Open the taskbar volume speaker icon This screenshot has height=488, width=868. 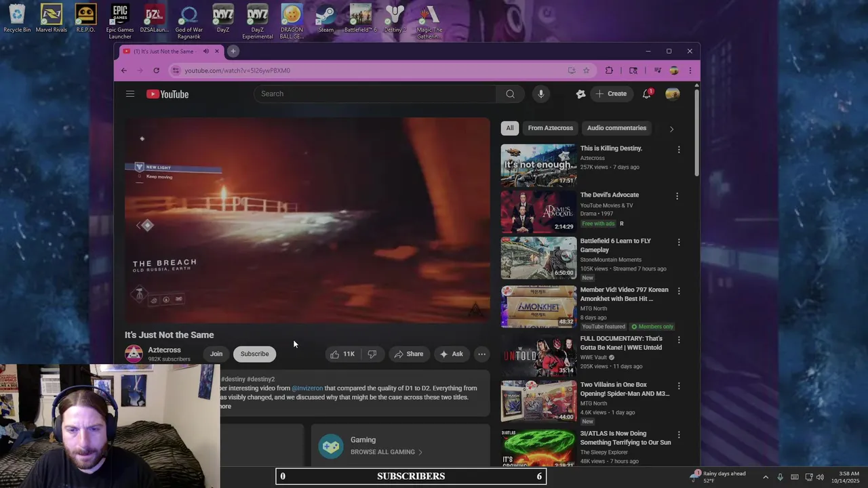click(820, 477)
